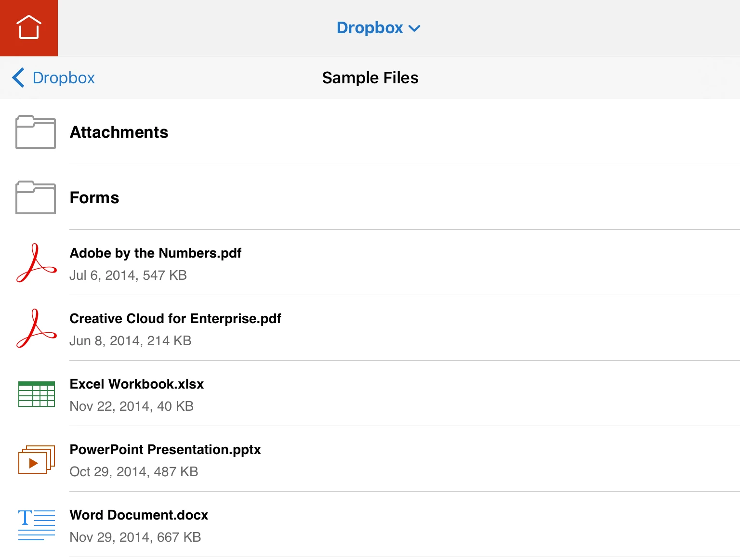Click the Excel spreadsheet icon

pos(37,394)
